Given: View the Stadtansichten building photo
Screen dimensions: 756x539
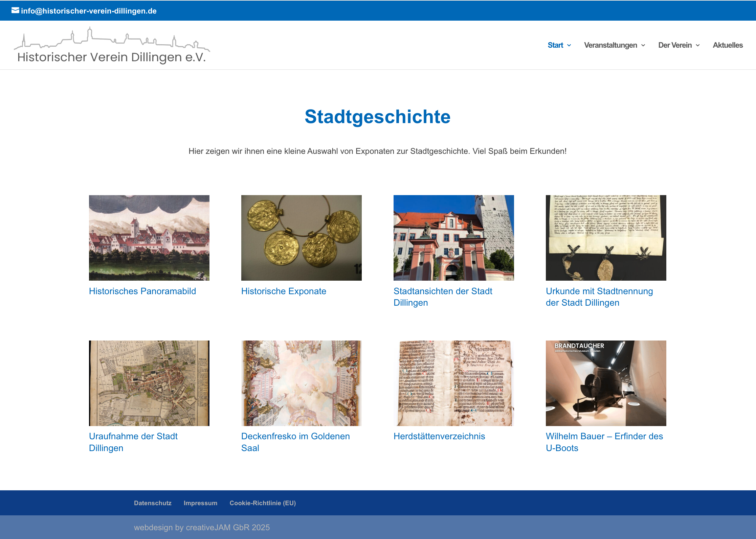Looking at the screenshot, I should (x=453, y=238).
